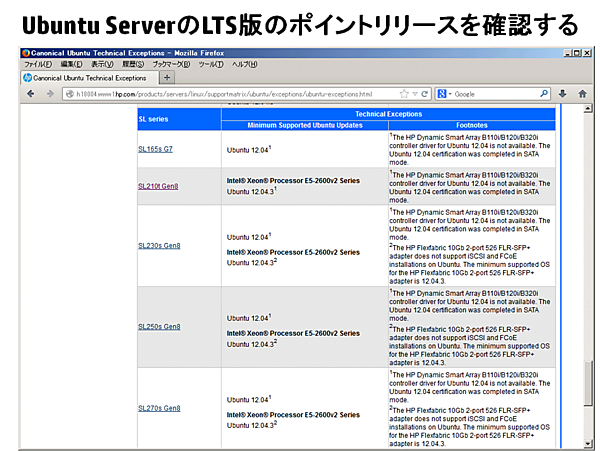
Task: Open the Downloads arrow icon
Action: [x=564, y=93]
